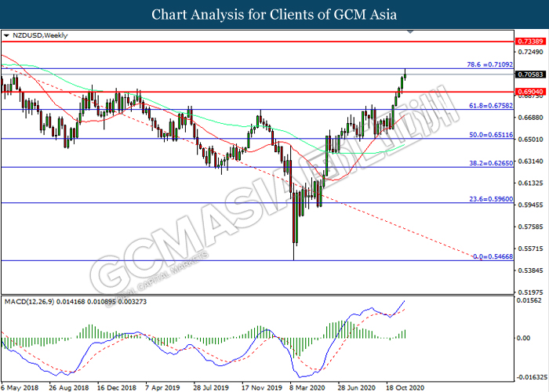Viewport: 549px width, 392px height.
Task: Click the 0.53845 price axis value
Action: [530, 270]
